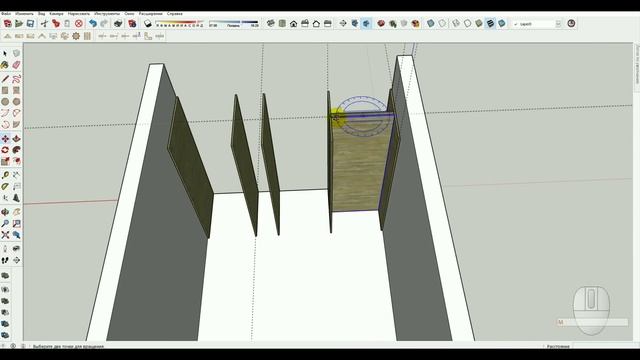Viewport: 640px width, 360px height.
Task: Toggle shadows display icon
Action: 148,24
